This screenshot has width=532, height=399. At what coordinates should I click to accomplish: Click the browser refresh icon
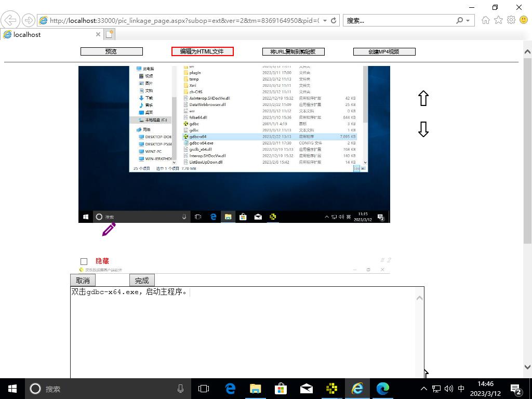(x=334, y=20)
